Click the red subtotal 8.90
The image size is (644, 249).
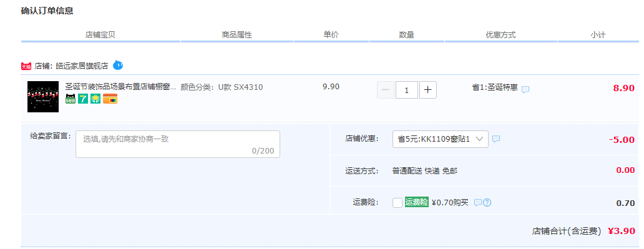(624, 88)
